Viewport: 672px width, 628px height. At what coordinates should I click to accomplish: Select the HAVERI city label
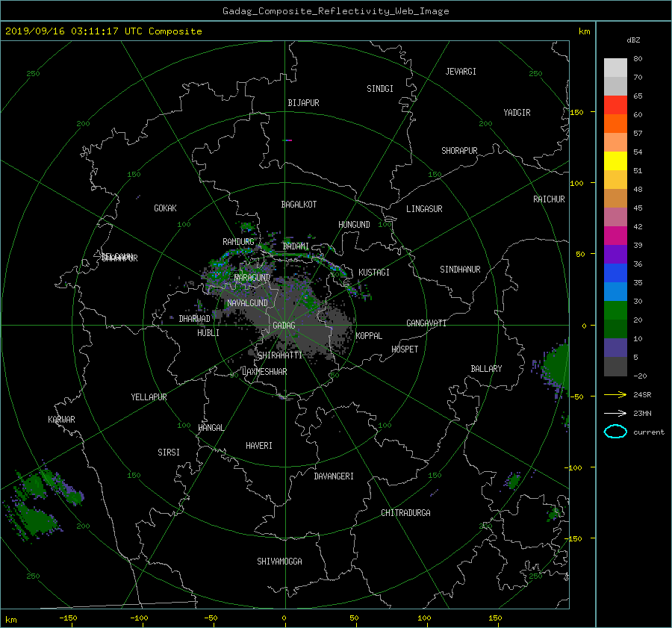pyautogui.click(x=259, y=446)
